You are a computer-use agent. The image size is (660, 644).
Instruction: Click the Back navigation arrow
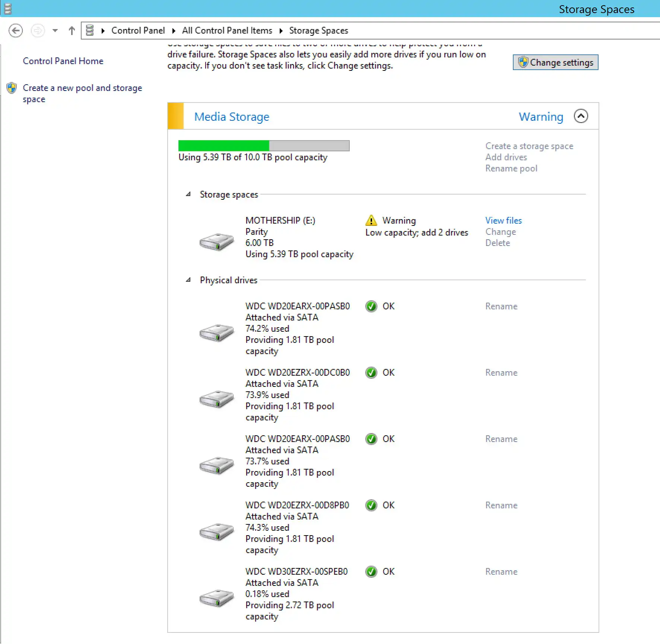pyautogui.click(x=16, y=31)
